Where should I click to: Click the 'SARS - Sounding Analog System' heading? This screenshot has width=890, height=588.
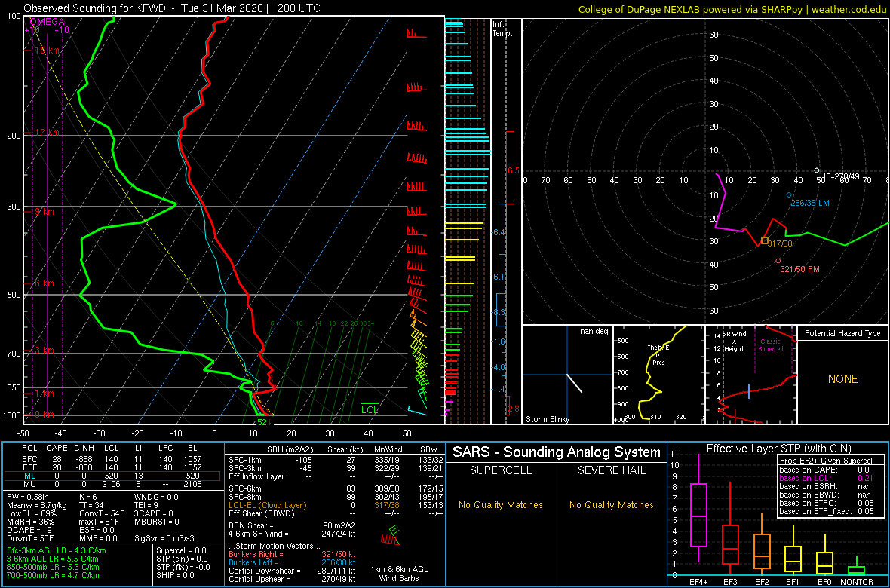(557, 453)
